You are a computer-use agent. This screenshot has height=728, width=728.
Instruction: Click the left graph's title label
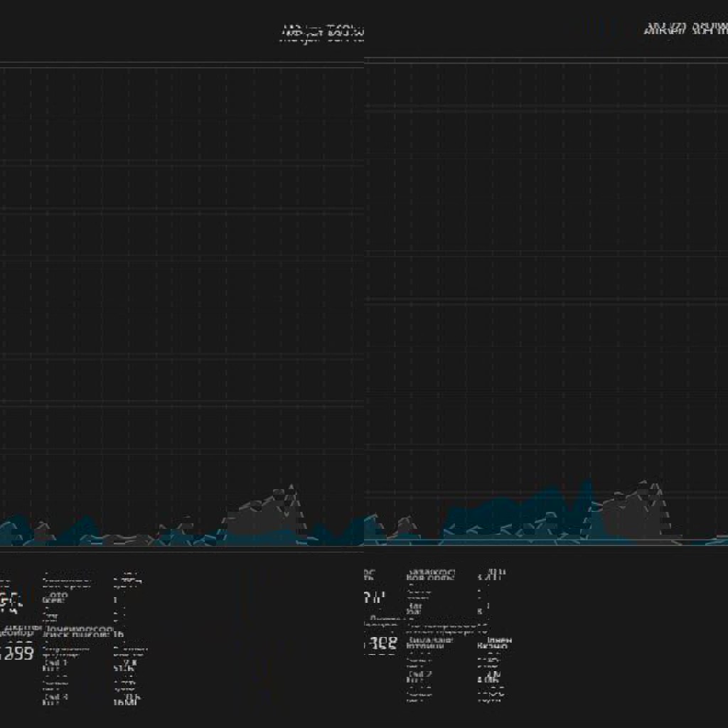323,33
